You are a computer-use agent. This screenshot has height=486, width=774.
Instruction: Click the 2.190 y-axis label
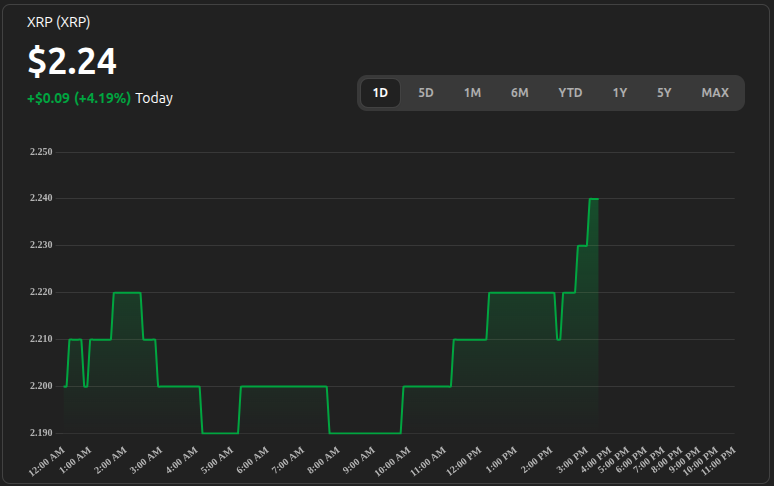(x=41, y=433)
